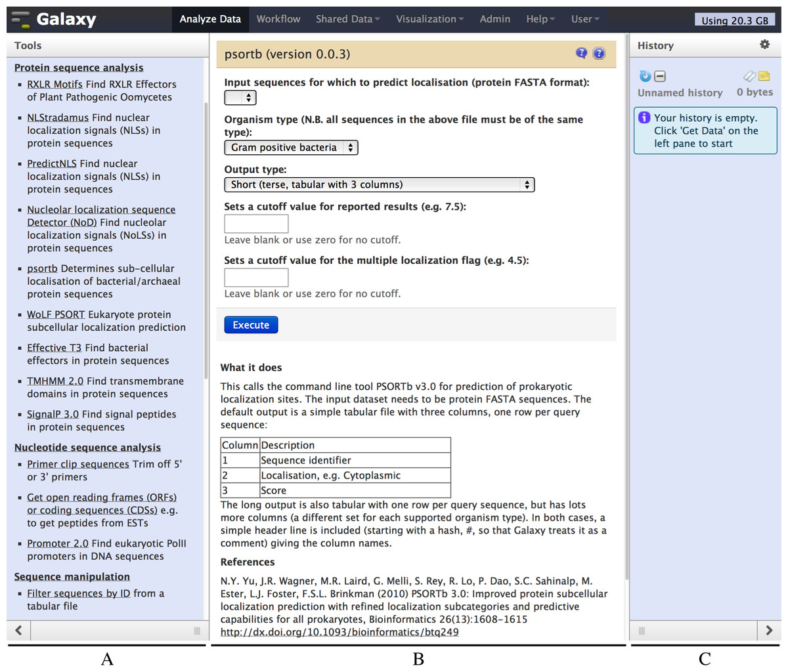This screenshot has width=788, height=672.
Task: Click the 'References' heading
Action: point(248,562)
